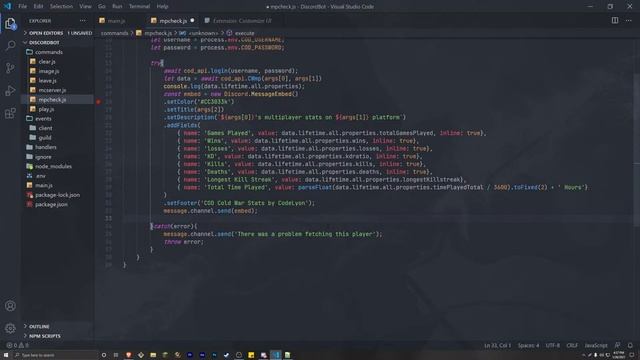
Task: Click the UTF-8 encoding status item
Action: [x=553, y=345]
